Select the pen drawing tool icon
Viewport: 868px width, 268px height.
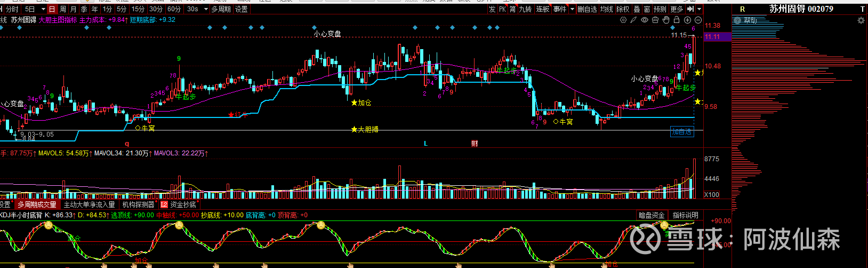pyautogui.click(x=633, y=20)
